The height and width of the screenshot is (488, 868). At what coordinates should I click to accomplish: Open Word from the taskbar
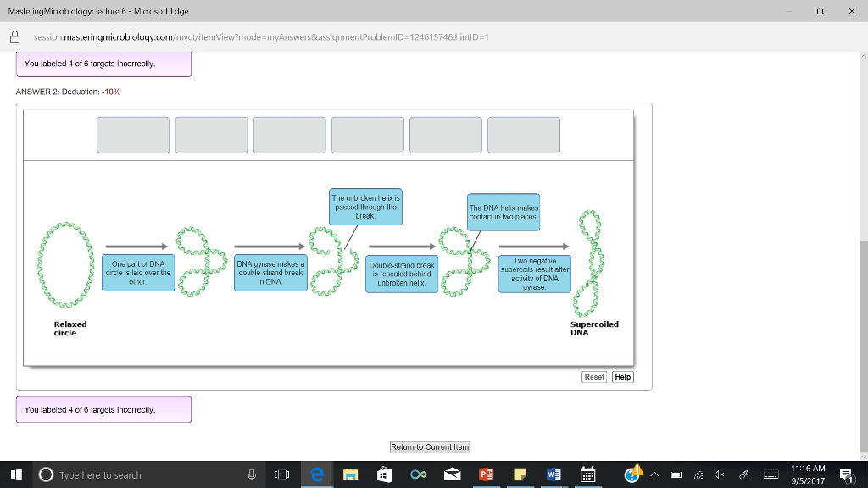tap(554, 474)
